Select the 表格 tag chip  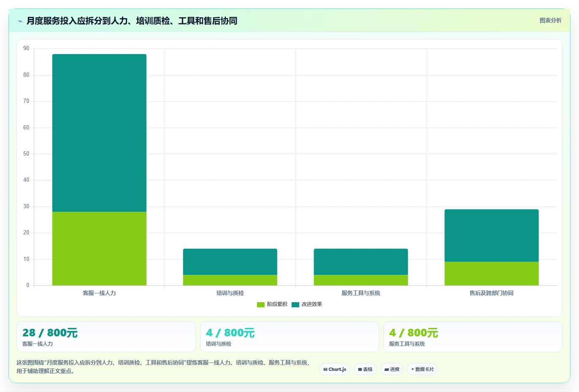365,369
